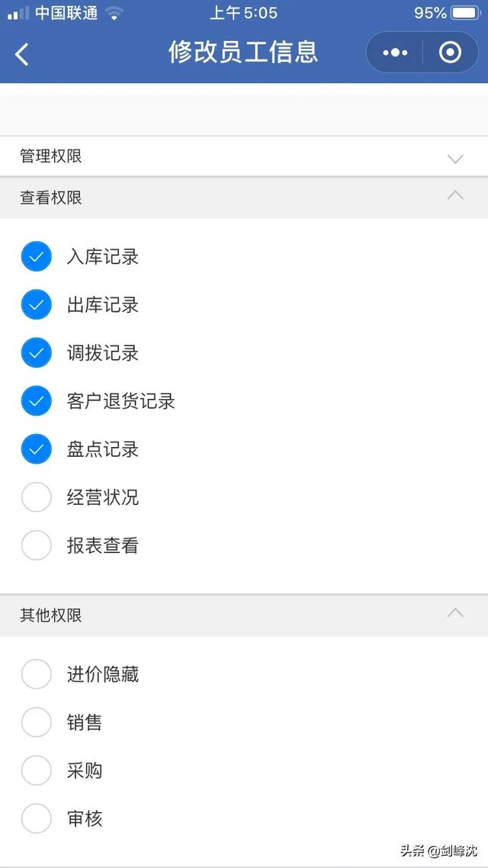Collapse the 查看权限 section
Image resolution: width=488 pixels, height=868 pixels.
pos(455,196)
